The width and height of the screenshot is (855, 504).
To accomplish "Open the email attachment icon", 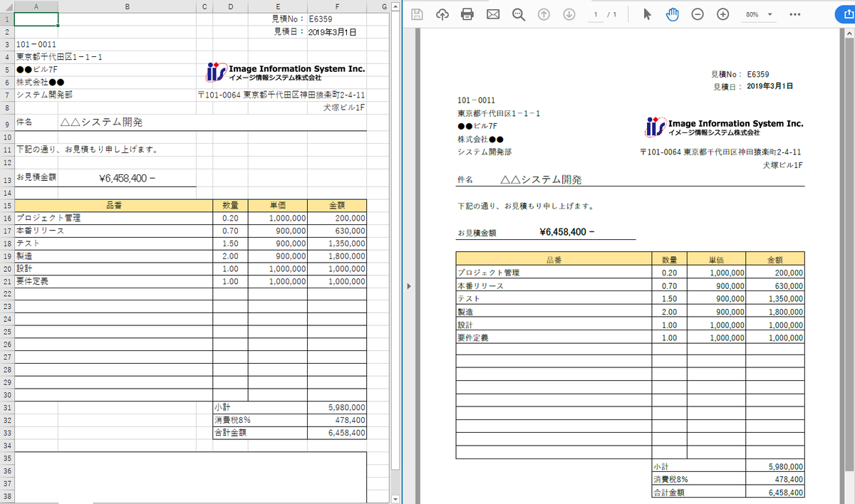I will tap(493, 14).
